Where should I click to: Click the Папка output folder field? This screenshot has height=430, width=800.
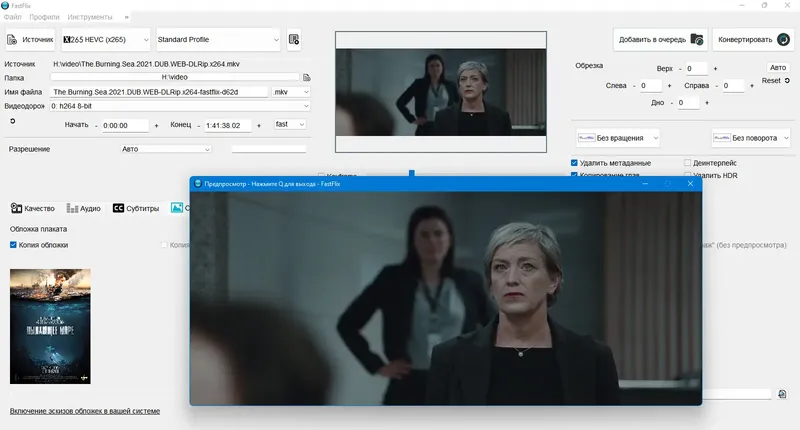tap(174, 77)
